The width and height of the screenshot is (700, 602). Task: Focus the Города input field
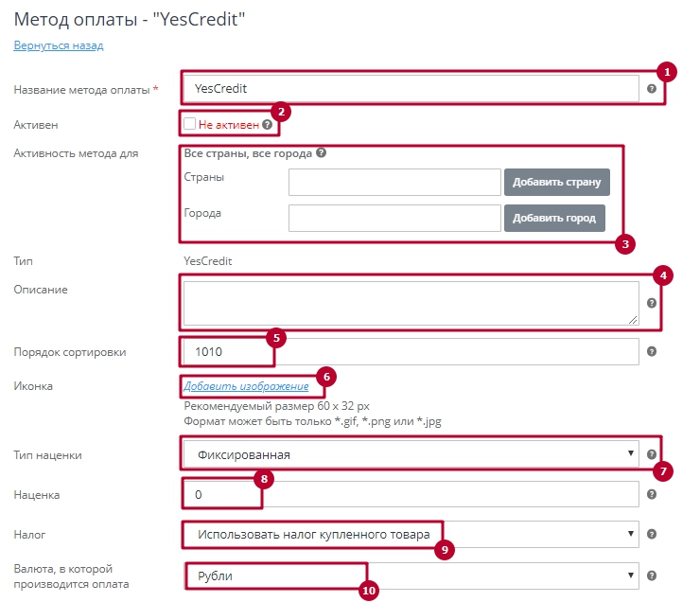pos(394,218)
